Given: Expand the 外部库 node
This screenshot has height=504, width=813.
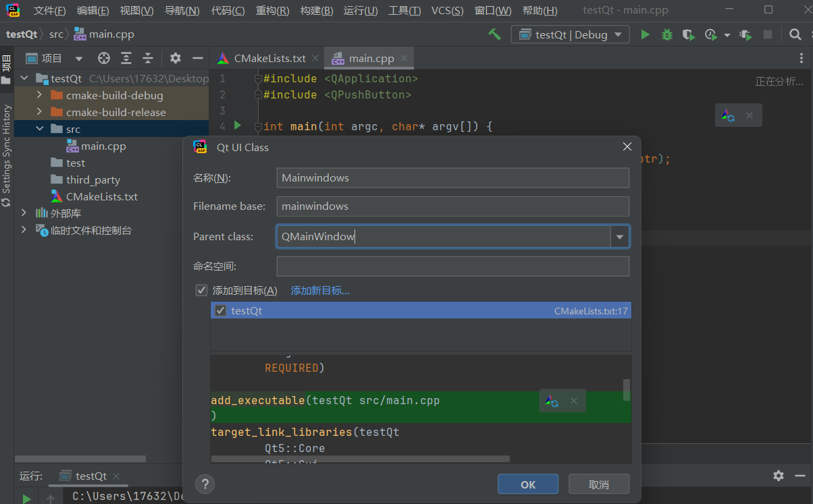Looking at the screenshot, I should [24, 213].
